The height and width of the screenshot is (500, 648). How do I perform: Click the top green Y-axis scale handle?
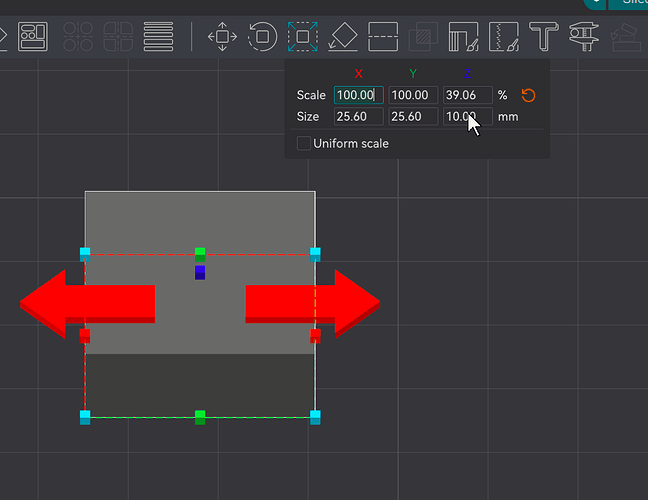(x=200, y=255)
